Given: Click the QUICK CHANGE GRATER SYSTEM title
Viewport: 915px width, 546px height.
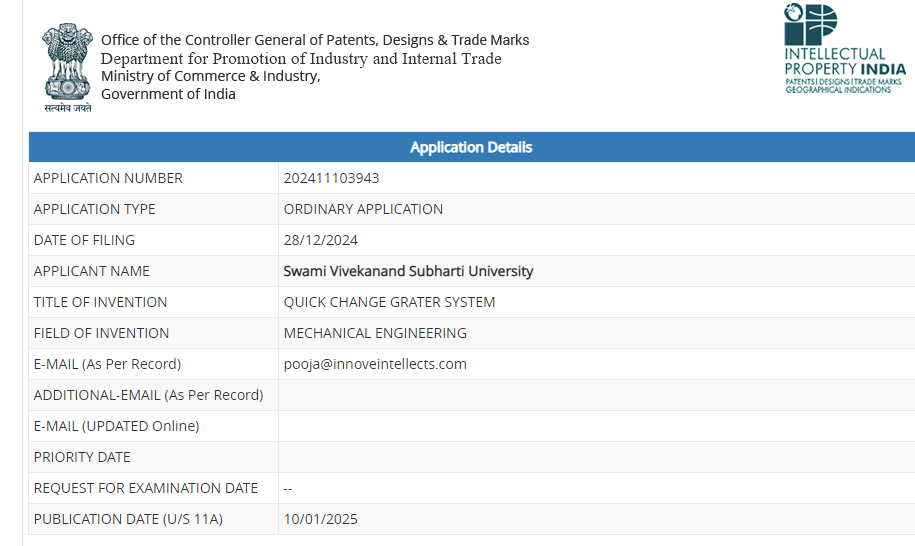Looking at the screenshot, I should coord(389,302).
